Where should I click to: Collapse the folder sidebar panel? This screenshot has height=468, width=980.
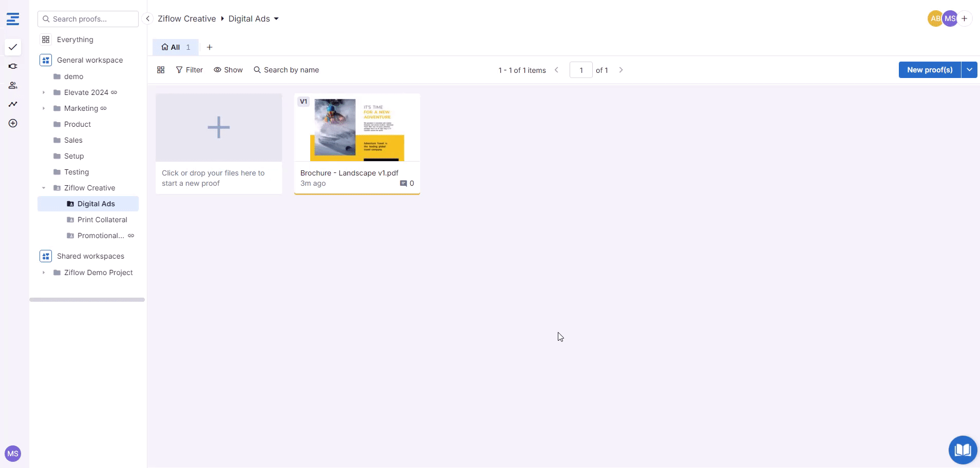pyautogui.click(x=147, y=18)
